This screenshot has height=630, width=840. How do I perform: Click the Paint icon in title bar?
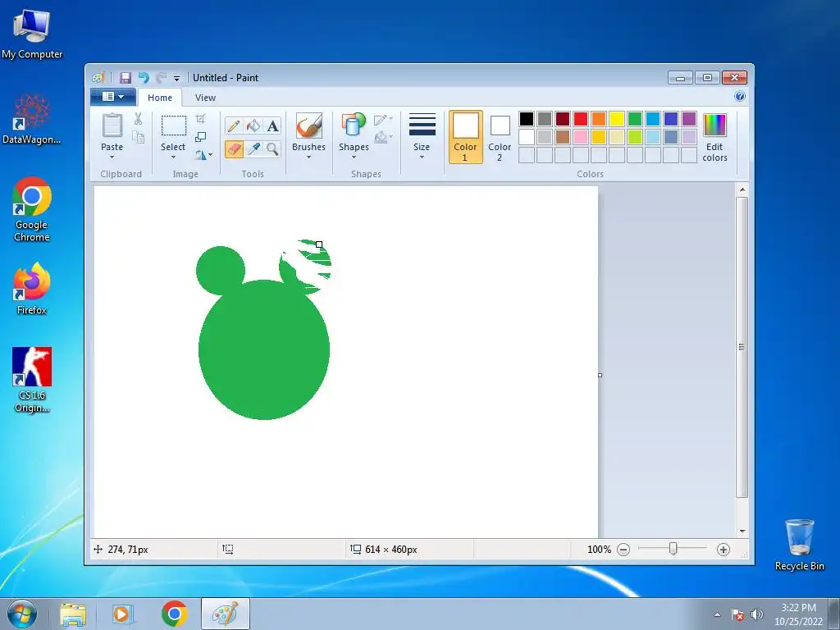coord(98,78)
